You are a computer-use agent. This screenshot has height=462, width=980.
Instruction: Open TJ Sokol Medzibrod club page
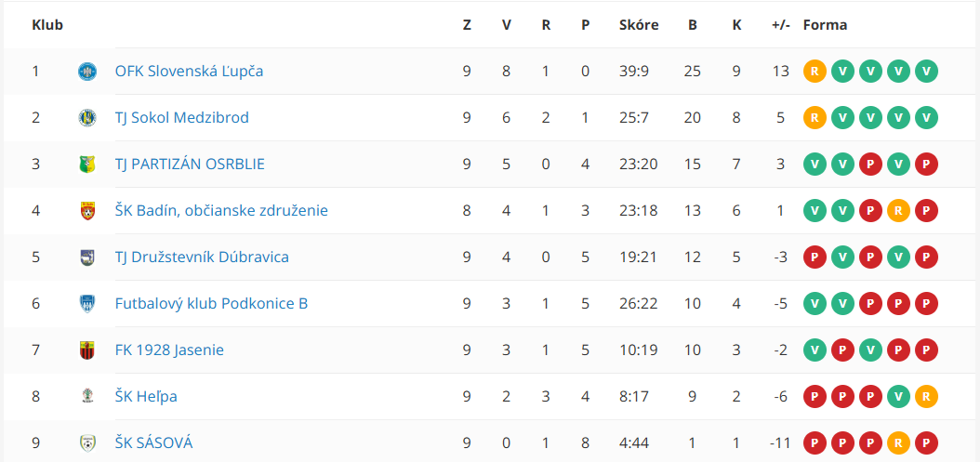[x=182, y=117]
